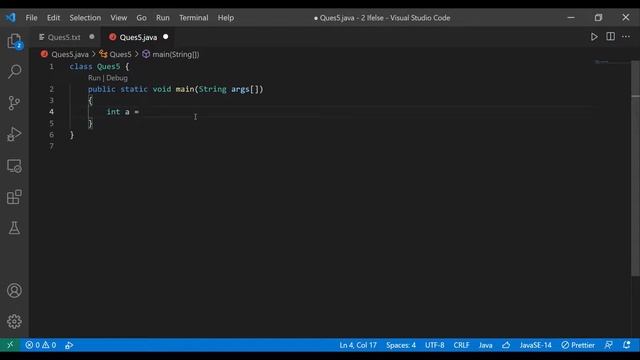Image resolution: width=640 pixels, height=360 pixels.
Task: Click the Live Share status bar icon
Action: pyautogui.click(x=69, y=345)
